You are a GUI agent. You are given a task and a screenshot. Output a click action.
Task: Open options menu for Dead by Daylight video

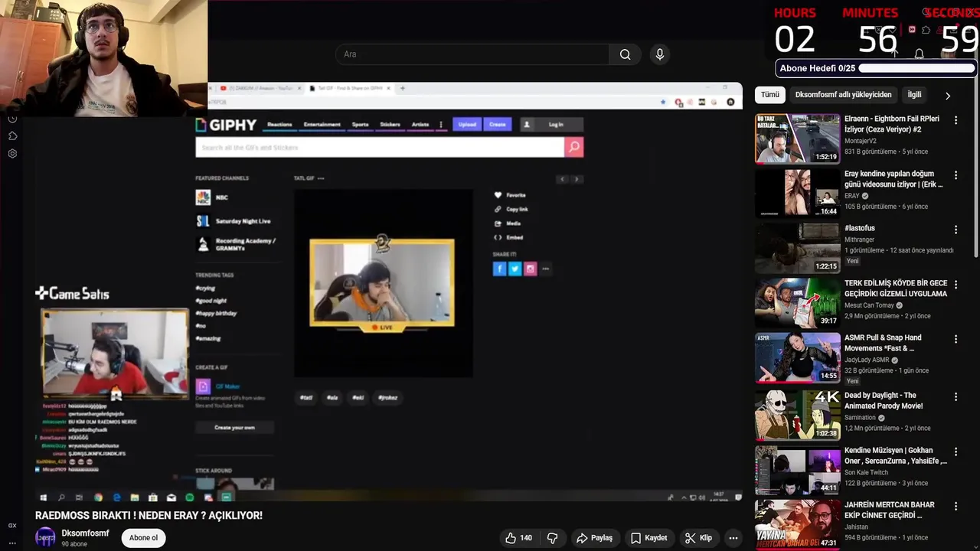pos(955,396)
